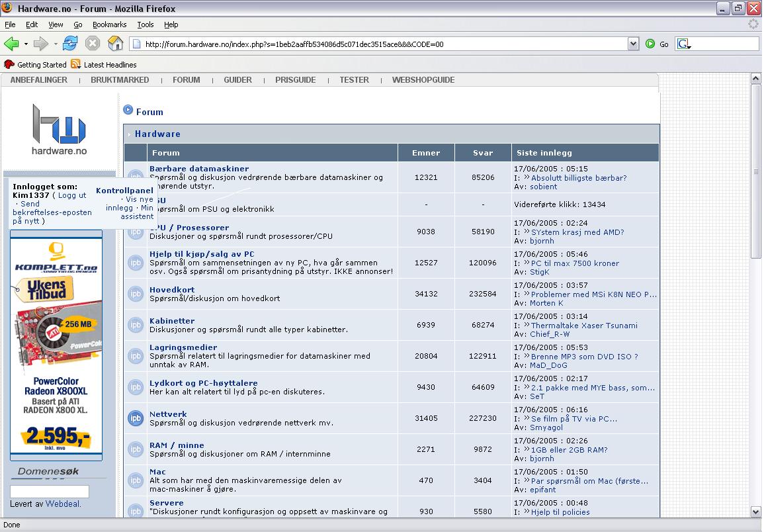Click the green Go button icon
Viewport: 764px width, 532px height.
coord(650,44)
